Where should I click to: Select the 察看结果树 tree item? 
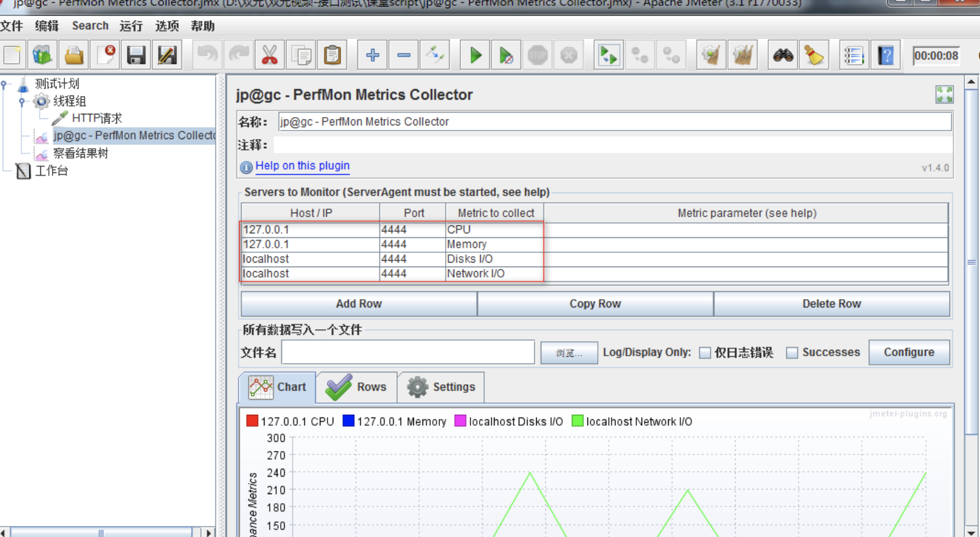coord(81,153)
